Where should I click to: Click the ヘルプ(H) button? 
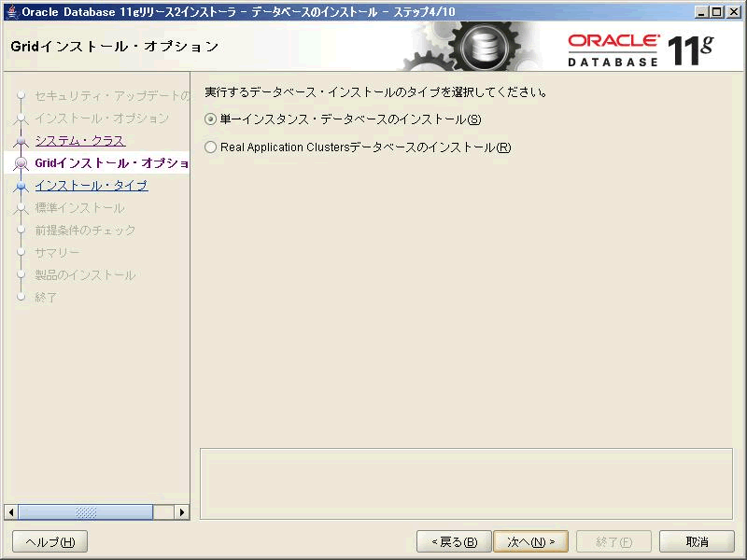click(49, 542)
